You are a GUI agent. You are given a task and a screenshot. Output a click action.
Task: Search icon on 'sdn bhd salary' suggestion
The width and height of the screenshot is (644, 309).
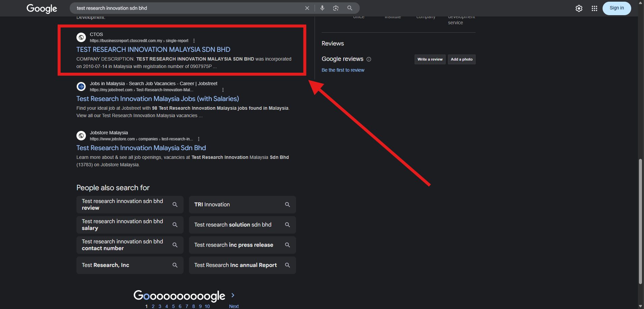pos(175,225)
